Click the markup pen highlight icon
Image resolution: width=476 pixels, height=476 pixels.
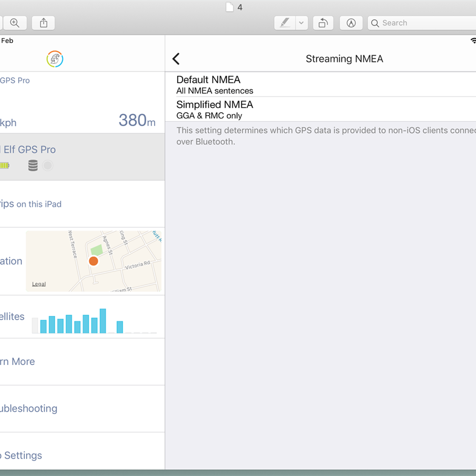[x=284, y=23]
